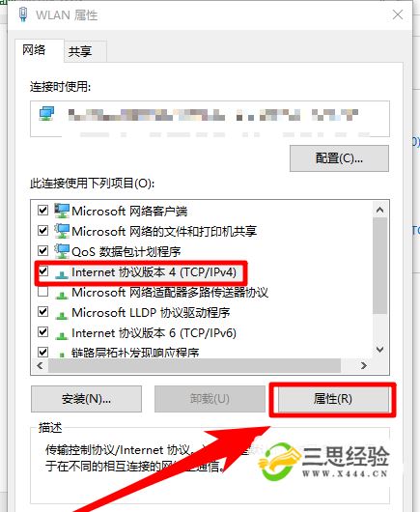The height and width of the screenshot is (512, 420).
Task: Click the list scroll-down arrow
Action: [x=379, y=350]
